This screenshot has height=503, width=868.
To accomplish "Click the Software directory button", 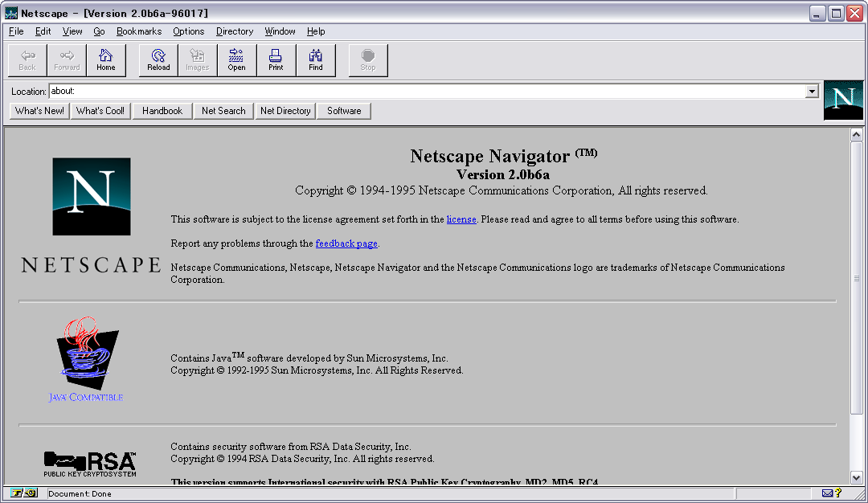I will click(344, 111).
